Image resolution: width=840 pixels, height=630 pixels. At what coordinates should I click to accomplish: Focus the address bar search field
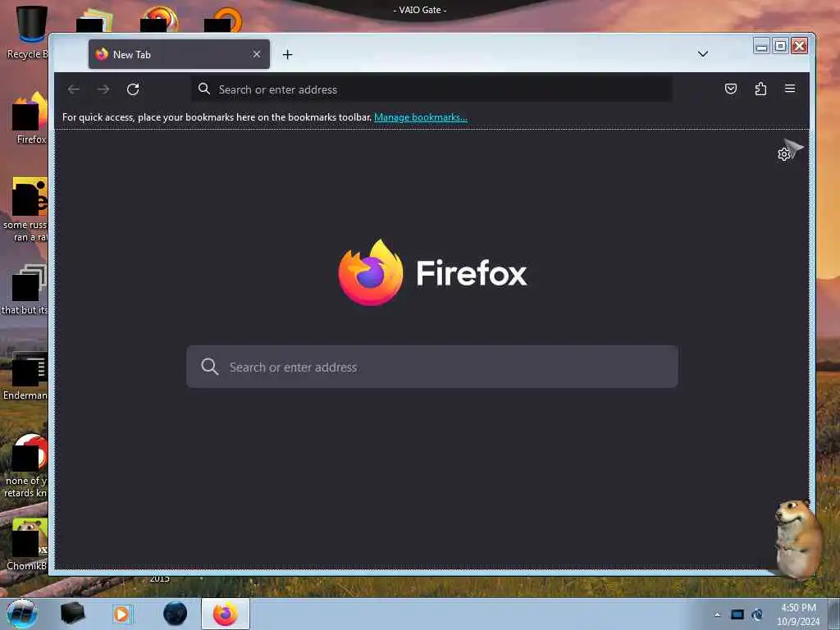coord(431,89)
